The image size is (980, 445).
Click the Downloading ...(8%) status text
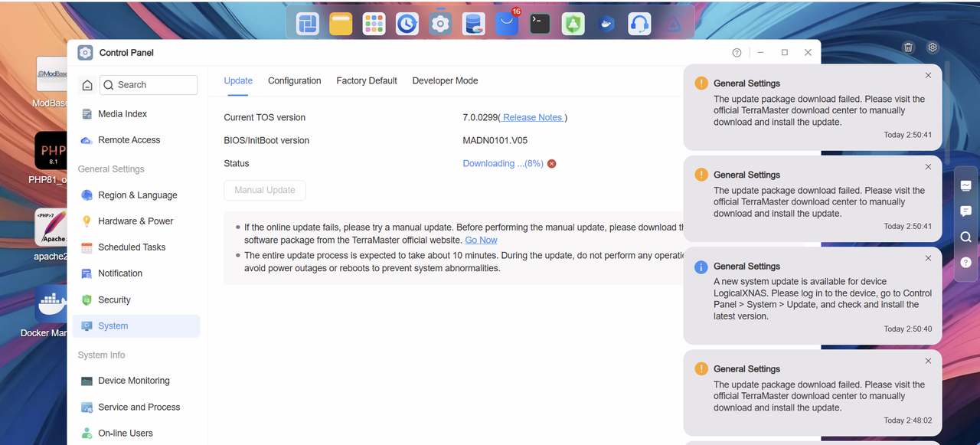pyautogui.click(x=503, y=164)
